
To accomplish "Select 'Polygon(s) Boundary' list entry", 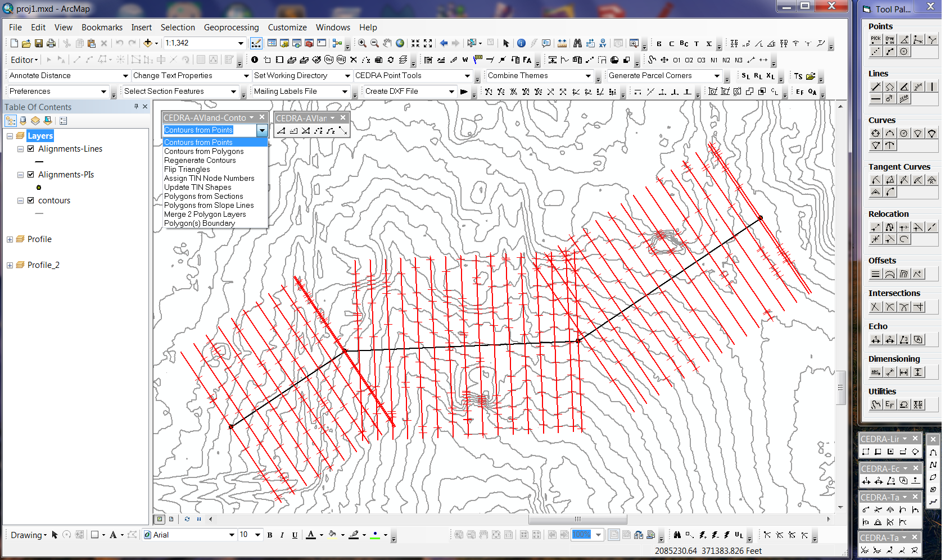I will click(x=199, y=223).
